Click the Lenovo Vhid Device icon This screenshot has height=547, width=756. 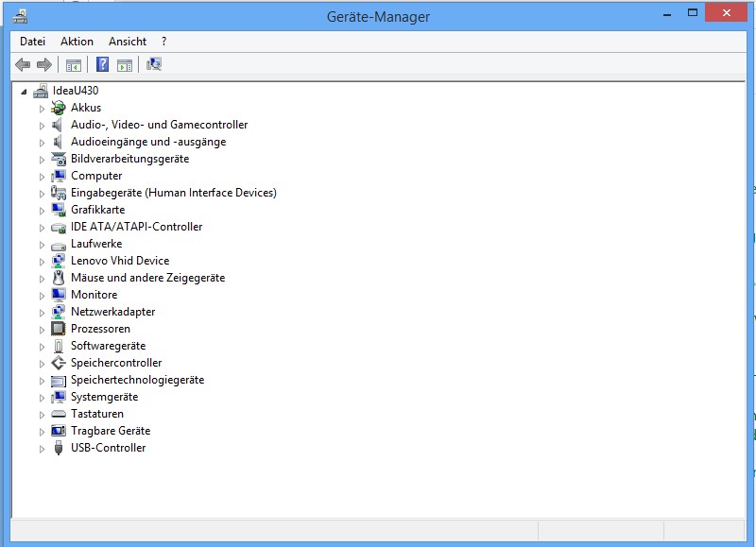coord(59,261)
